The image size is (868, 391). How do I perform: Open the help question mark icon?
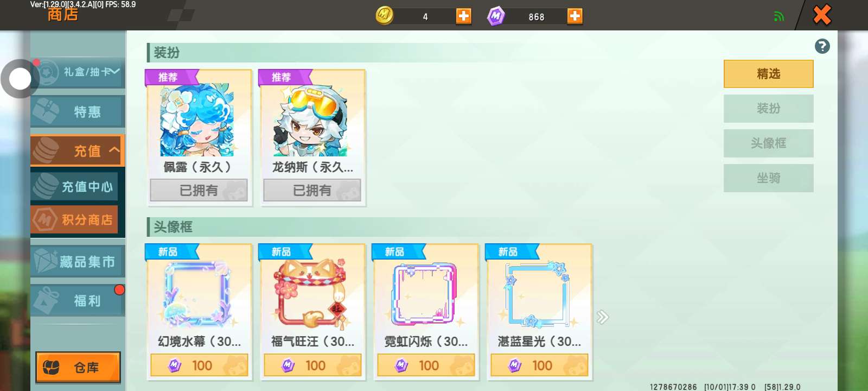(x=822, y=46)
